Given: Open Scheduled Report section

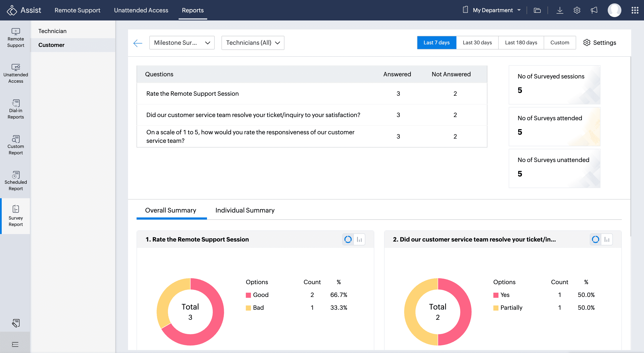Looking at the screenshot, I should pyautogui.click(x=16, y=180).
